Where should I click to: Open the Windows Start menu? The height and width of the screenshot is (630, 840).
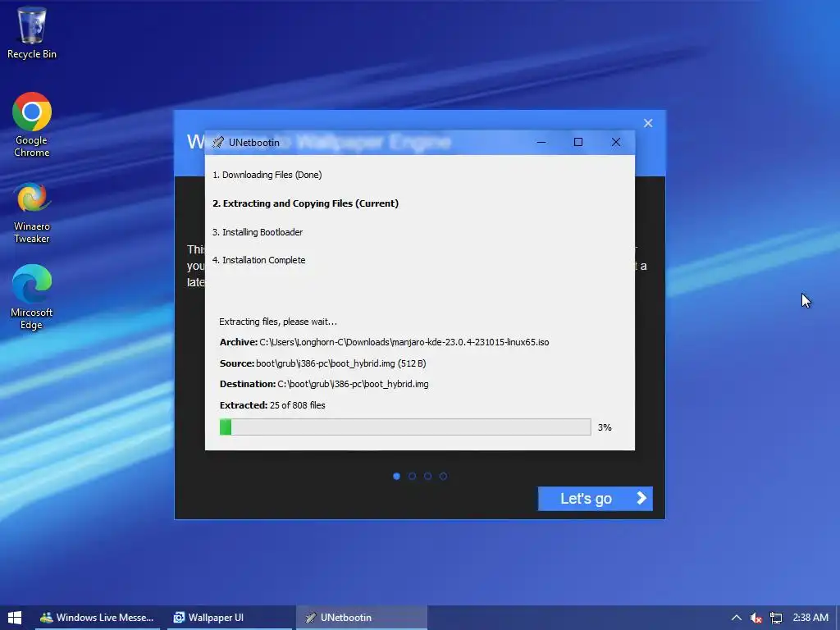click(15, 618)
